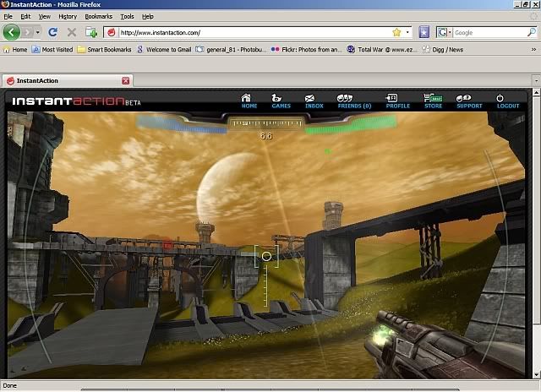Reload the page with the refresh button
The width and height of the screenshot is (541, 392).
(x=52, y=32)
